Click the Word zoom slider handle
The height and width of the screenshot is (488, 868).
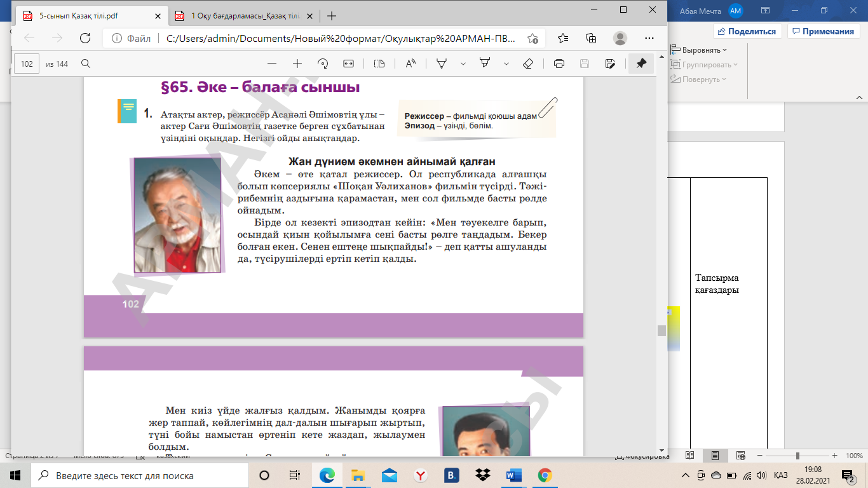(797, 456)
